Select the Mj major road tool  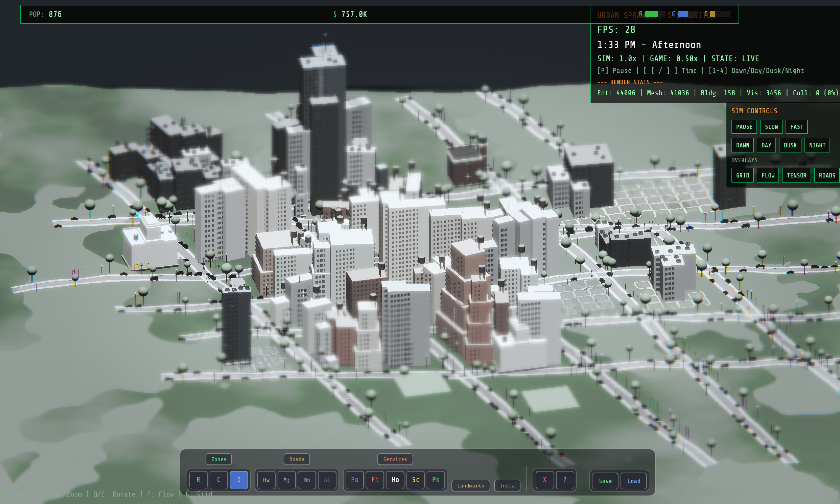pyautogui.click(x=286, y=480)
